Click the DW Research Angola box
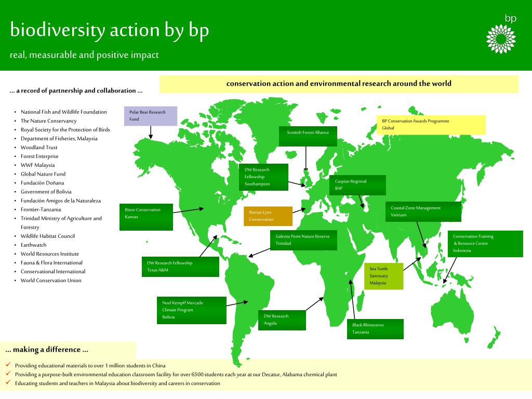 click(x=282, y=320)
